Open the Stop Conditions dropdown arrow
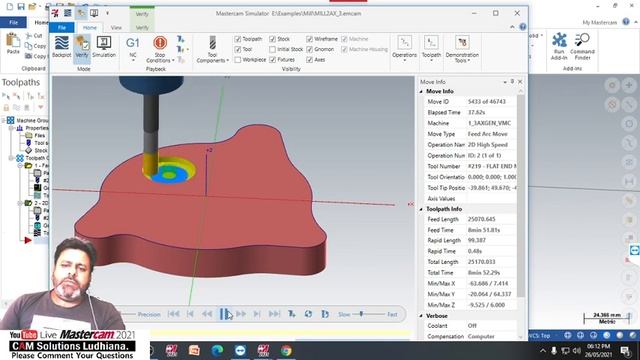 (x=173, y=60)
